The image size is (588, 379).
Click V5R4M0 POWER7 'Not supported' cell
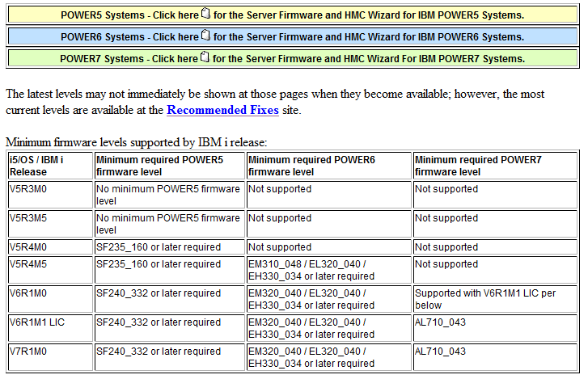495,246
